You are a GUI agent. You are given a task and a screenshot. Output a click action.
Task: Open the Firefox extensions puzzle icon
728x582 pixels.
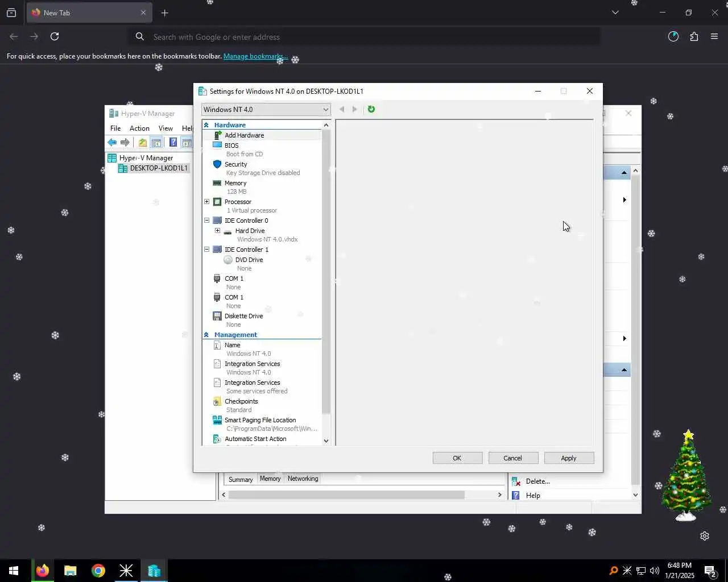(694, 36)
